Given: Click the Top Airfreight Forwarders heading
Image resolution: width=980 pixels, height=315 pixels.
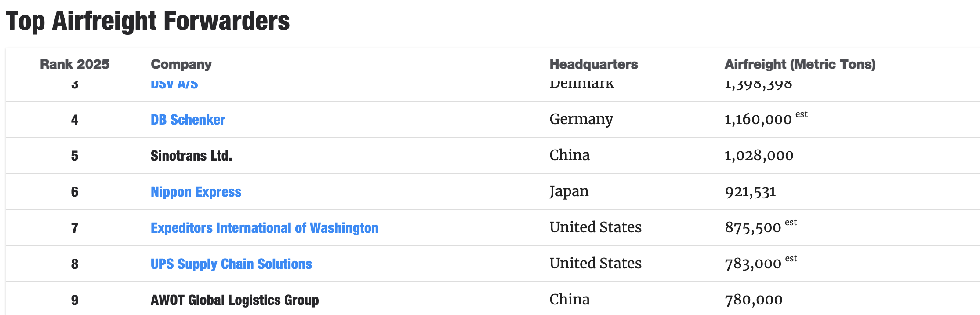Looking at the screenshot, I should click(147, 21).
